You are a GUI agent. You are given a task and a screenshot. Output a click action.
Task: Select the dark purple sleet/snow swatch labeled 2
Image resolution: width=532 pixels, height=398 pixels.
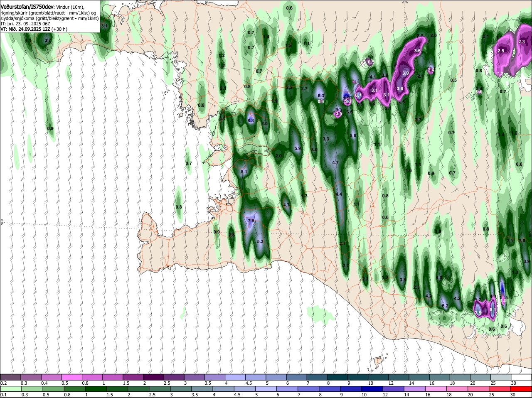tap(153, 377)
